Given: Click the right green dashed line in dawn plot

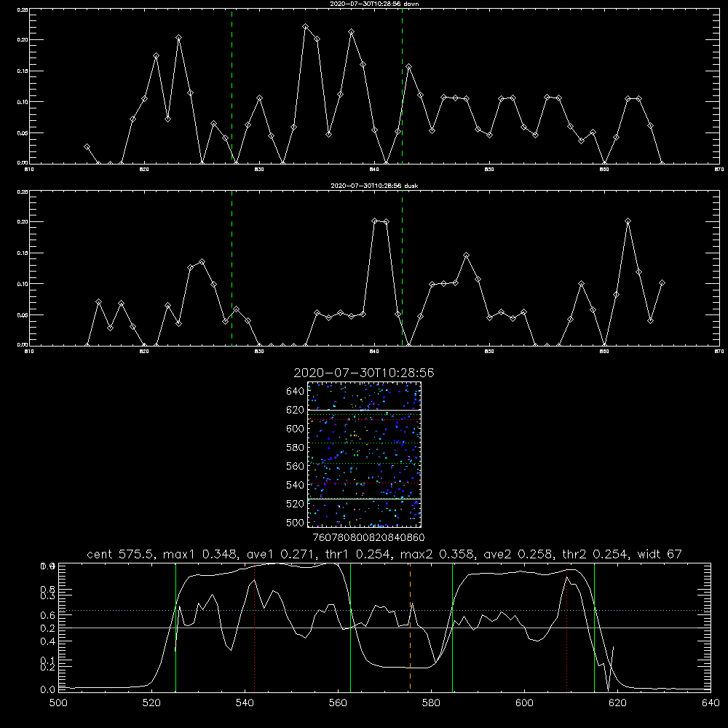Looking at the screenshot, I should click(x=402, y=86).
